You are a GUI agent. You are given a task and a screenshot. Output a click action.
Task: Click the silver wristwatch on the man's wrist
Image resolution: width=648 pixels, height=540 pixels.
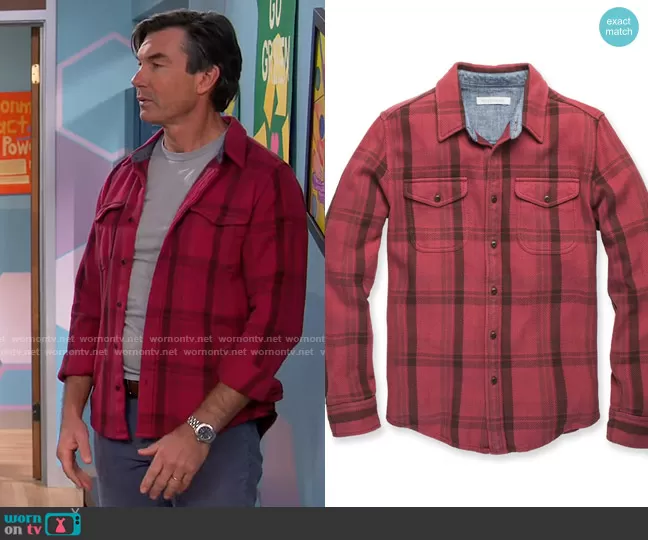(x=202, y=431)
